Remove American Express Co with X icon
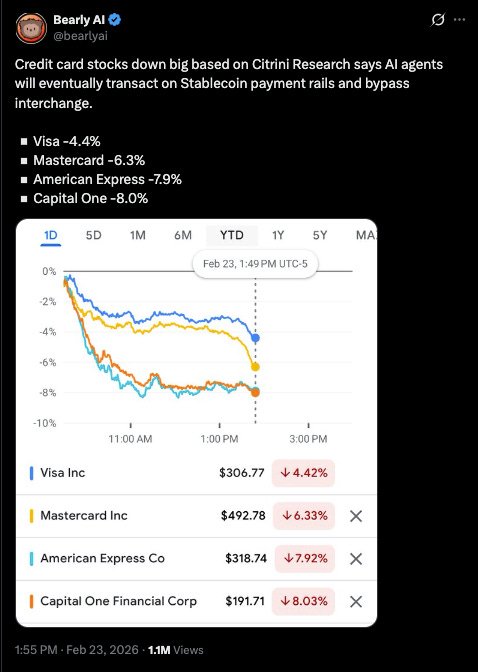The width and height of the screenshot is (478, 672). click(356, 559)
